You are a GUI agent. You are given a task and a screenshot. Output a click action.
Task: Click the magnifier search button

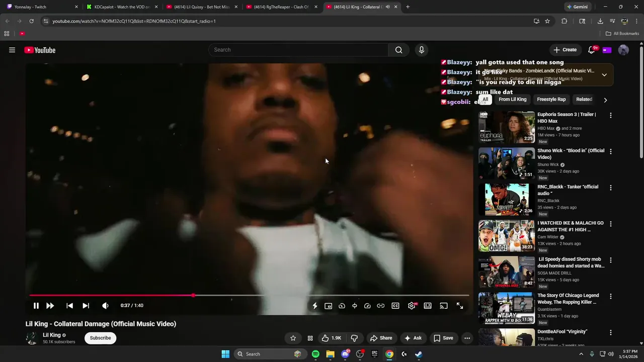click(398, 50)
